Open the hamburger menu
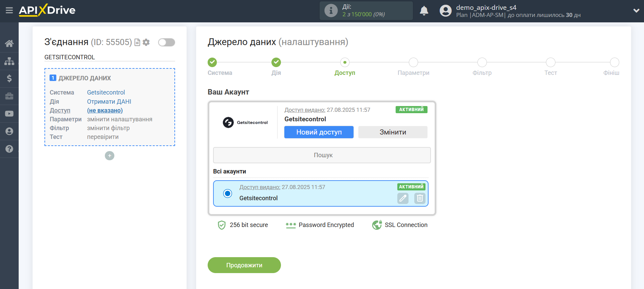Screen dimensions: 644x289 [x=9, y=11]
